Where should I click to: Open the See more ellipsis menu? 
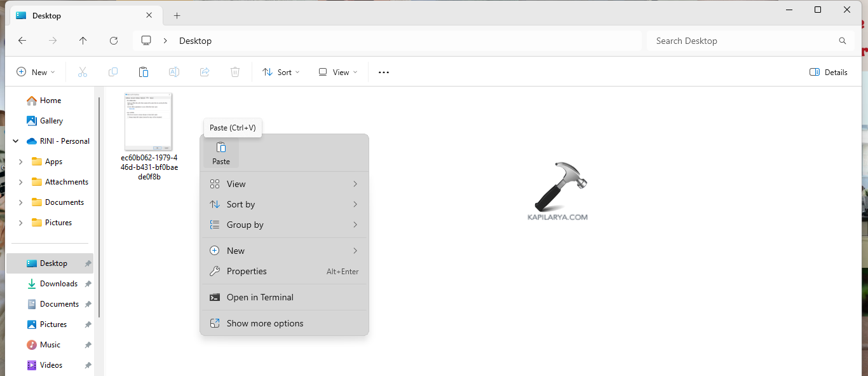[384, 73]
